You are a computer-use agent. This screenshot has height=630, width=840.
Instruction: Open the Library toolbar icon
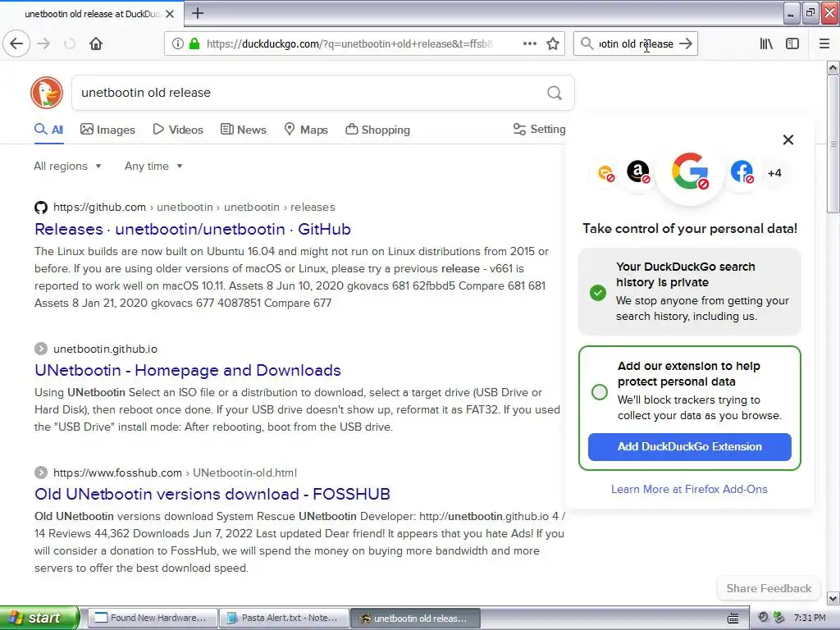767,43
